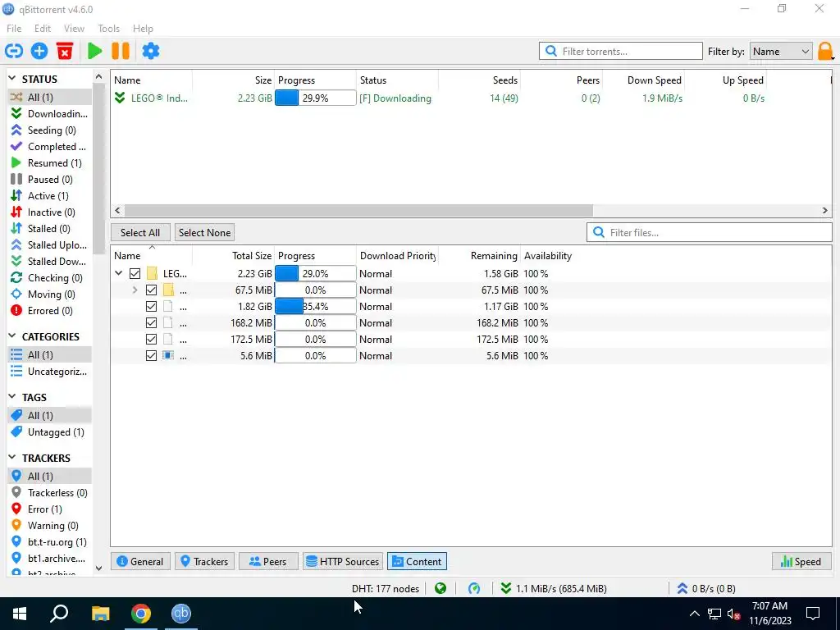Uncheck the LEG... root folder checkbox

coord(135,274)
